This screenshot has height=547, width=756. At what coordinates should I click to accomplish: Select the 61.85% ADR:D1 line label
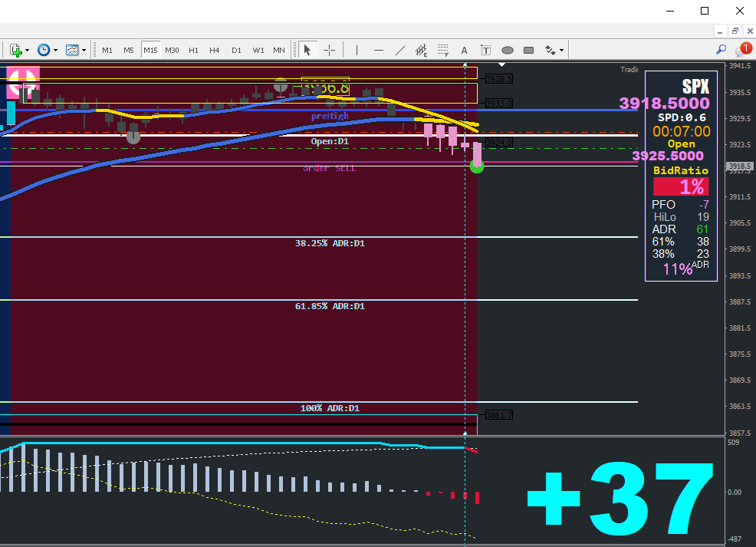point(330,306)
